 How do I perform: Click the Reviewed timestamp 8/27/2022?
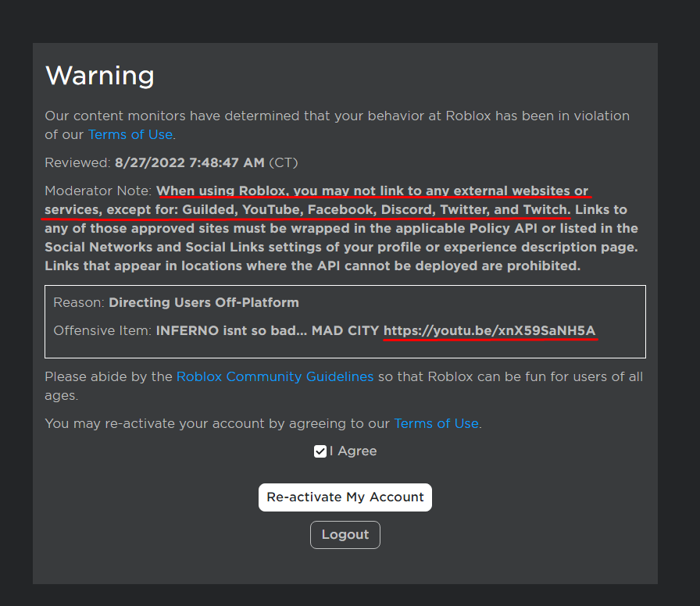click(190, 163)
